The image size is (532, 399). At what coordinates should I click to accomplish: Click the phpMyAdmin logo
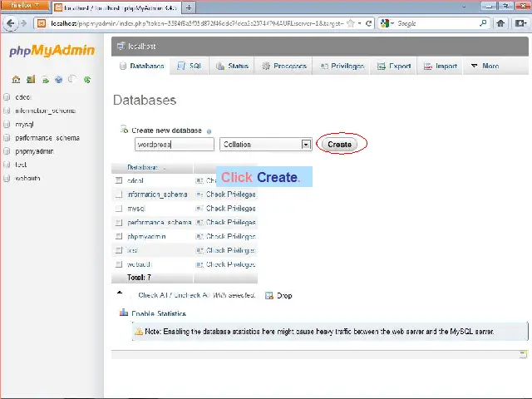[x=52, y=51]
